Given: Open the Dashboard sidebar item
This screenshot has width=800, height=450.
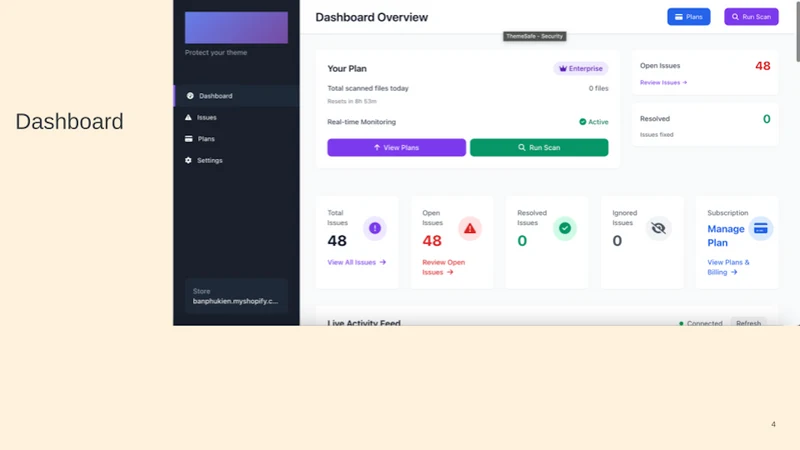Looking at the screenshot, I should tap(237, 96).
